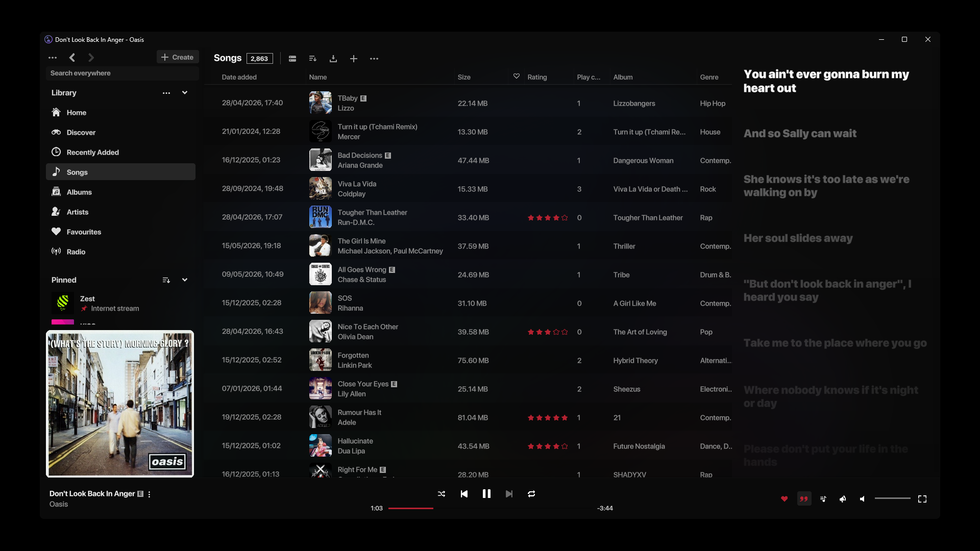
Task: Pause the current song
Action: point(486,494)
